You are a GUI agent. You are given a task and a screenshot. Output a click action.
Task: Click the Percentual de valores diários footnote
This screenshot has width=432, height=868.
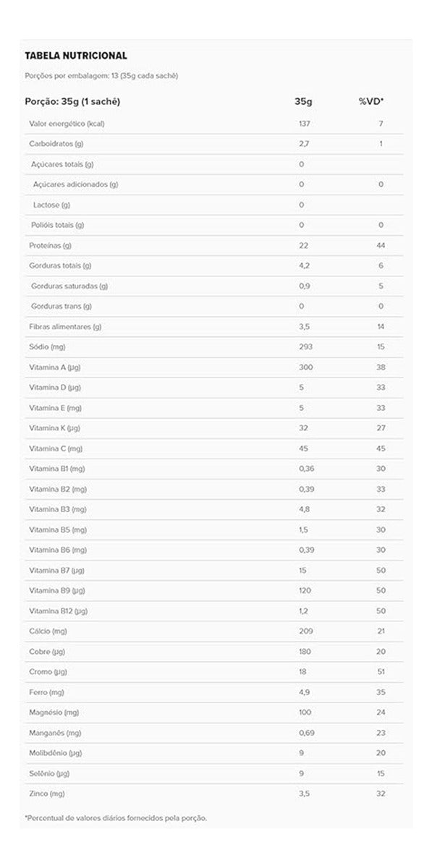(x=116, y=818)
